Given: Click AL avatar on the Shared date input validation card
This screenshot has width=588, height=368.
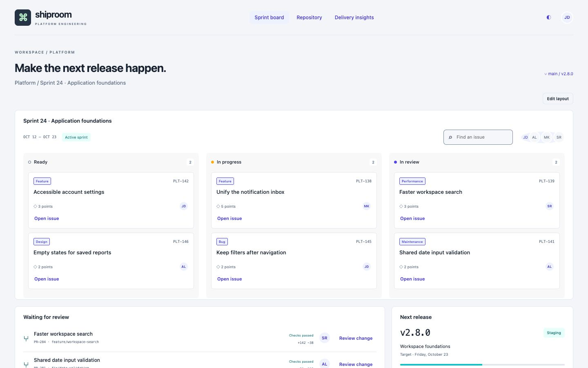Looking at the screenshot, I should pyautogui.click(x=550, y=267).
